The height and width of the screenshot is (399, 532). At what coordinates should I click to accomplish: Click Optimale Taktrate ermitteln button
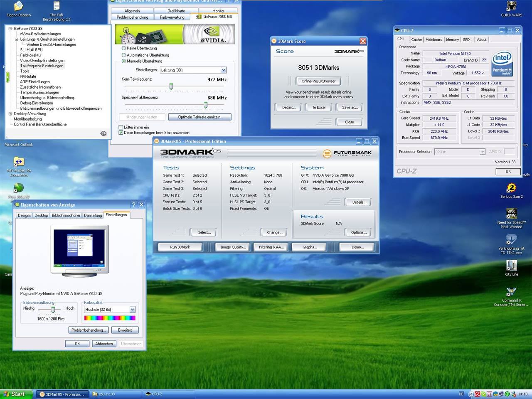(x=199, y=117)
